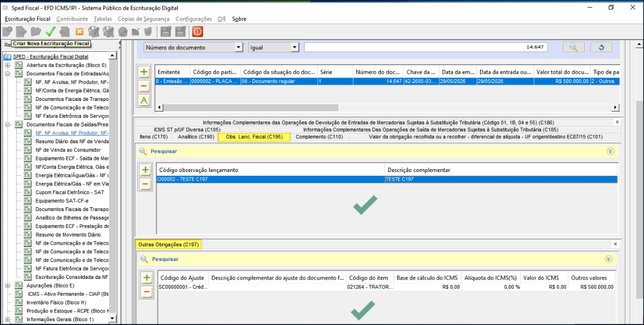Click the navigation tree scroll-down arrow
Image resolution: width=644 pixels, height=325 pixels.
pyautogui.click(x=112, y=319)
